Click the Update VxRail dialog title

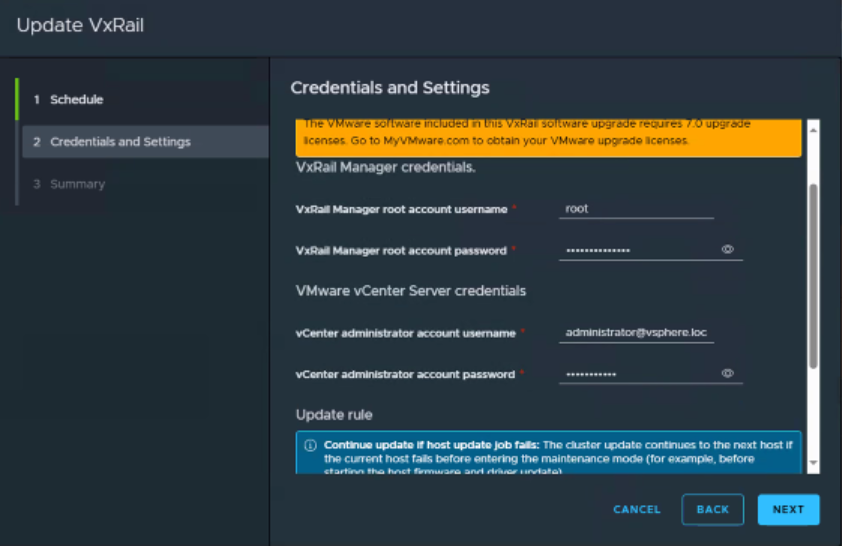(x=80, y=25)
